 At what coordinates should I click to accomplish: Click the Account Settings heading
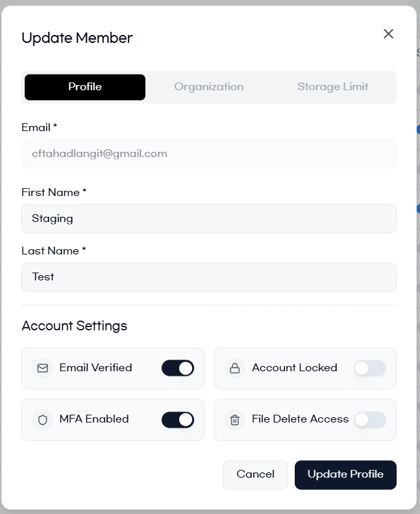click(x=74, y=326)
